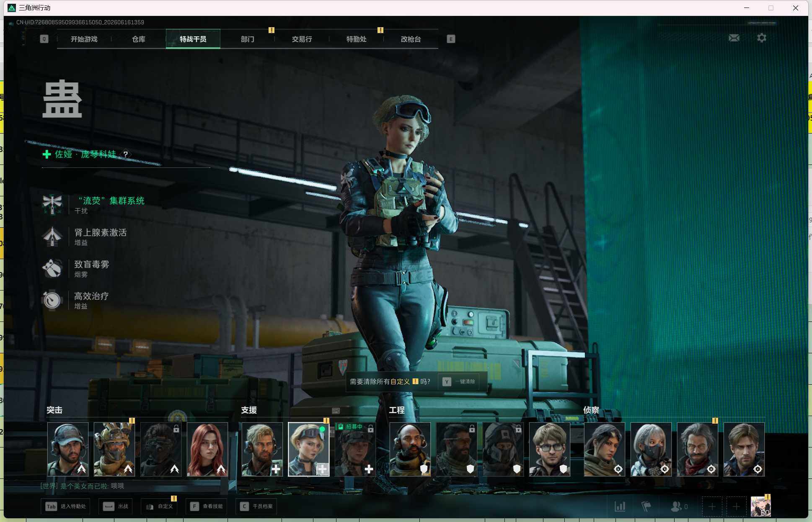This screenshot has height=522, width=812.
Task: Open the question mark help beside 佐娅·庞琴科娃
Action: pos(126,154)
